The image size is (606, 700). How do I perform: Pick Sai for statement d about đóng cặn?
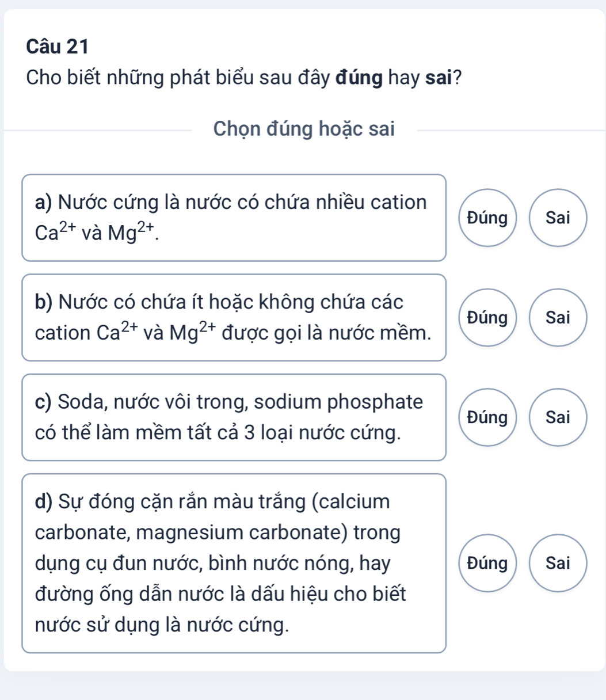coord(558,563)
